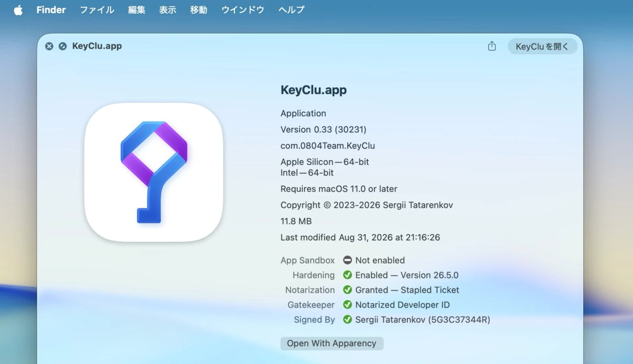Open the ファイル menu
This screenshot has width=633, height=364.
coord(97,10)
